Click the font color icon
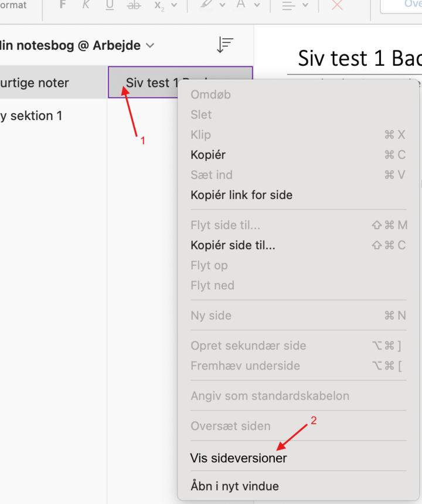This screenshot has width=422, height=504. point(240,5)
